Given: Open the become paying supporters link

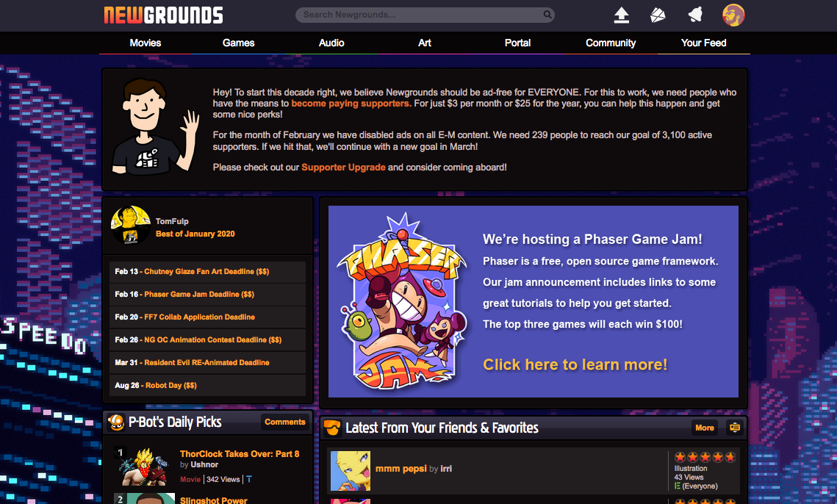Looking at the screenshot, I should coord(351,104).
